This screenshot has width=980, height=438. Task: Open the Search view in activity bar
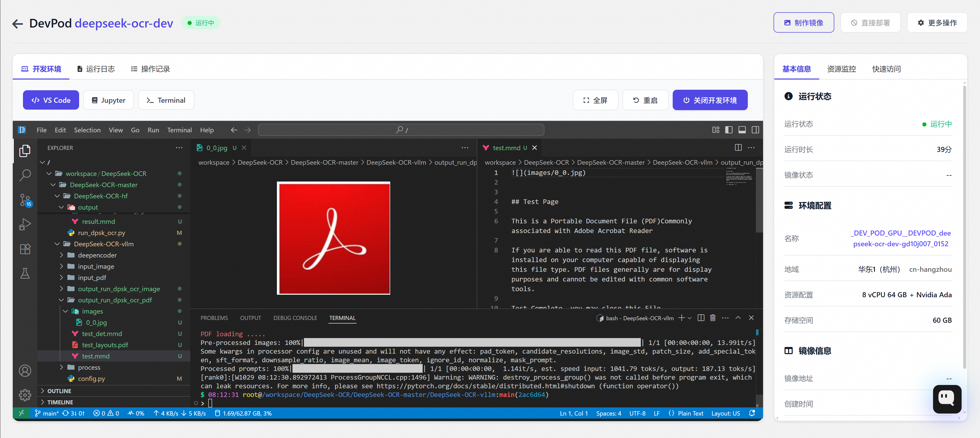(25, 175)
